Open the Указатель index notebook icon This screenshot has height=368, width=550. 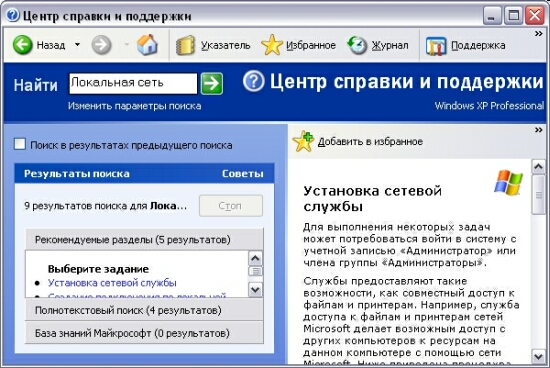pos(185,45)
